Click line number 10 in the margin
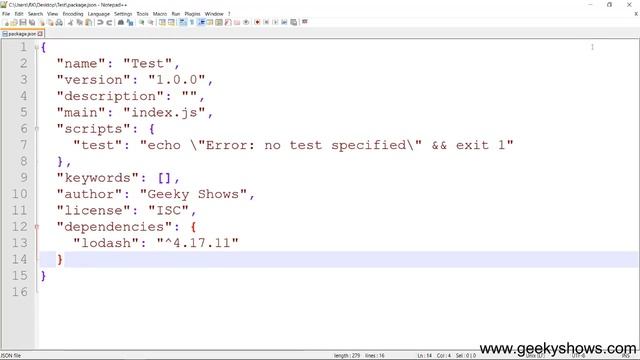This screenshot has height=360, width=640. (19, 194)
